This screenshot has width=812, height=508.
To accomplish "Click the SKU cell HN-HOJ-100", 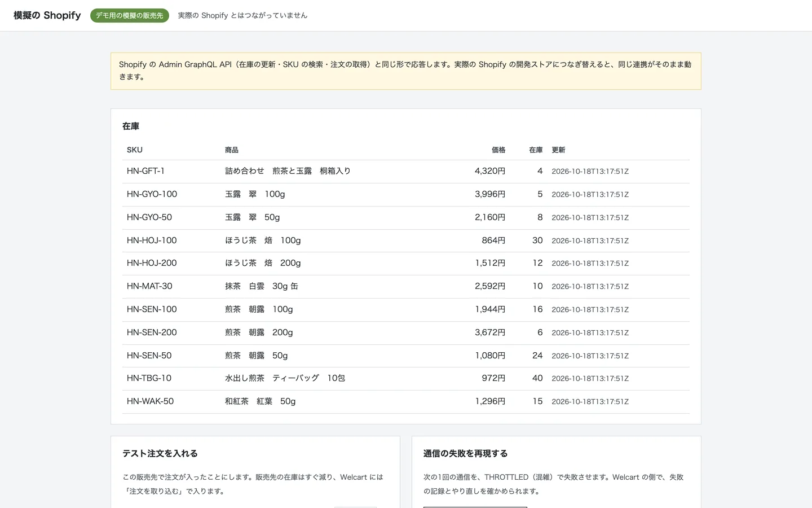I will click(152, 240).
